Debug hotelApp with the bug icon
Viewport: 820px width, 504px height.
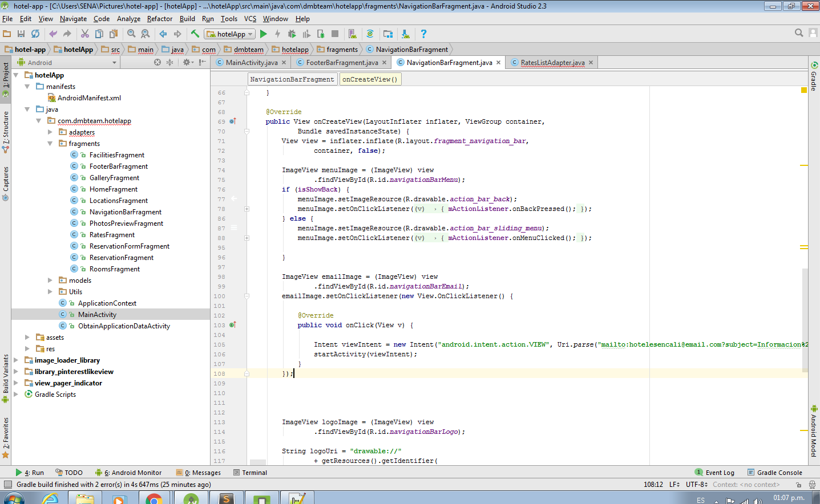292,34
